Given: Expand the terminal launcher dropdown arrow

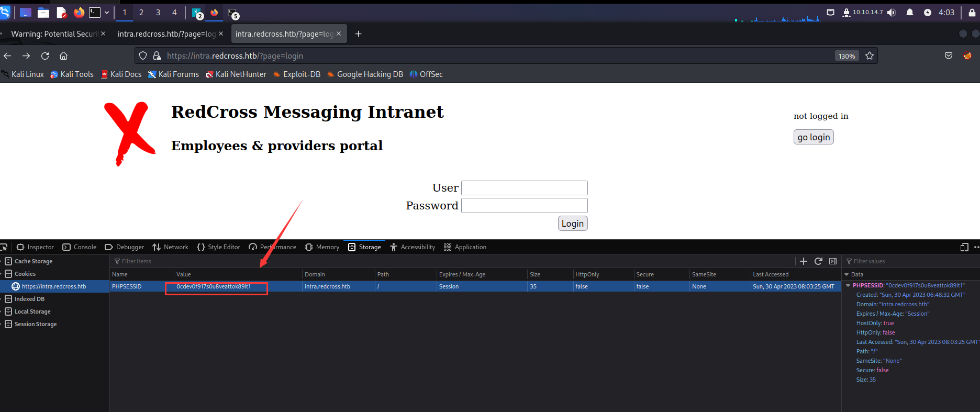Looking at the screenshot, I should 107,13.
